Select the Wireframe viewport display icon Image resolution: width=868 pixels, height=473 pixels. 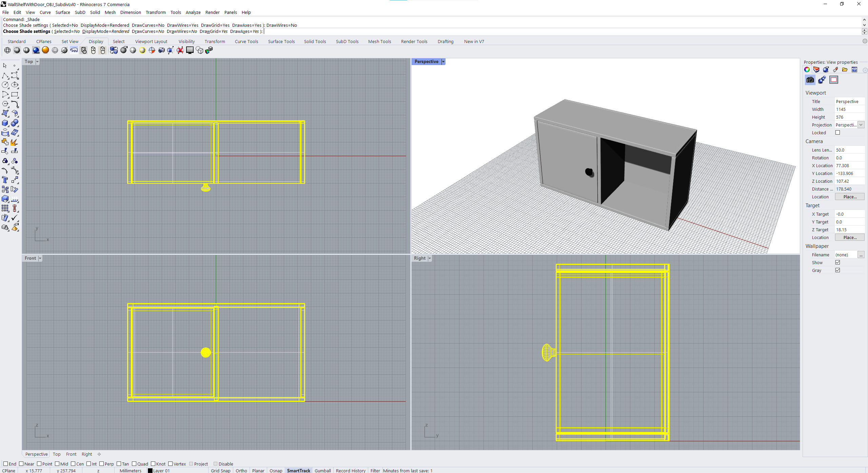coord(7,51)
